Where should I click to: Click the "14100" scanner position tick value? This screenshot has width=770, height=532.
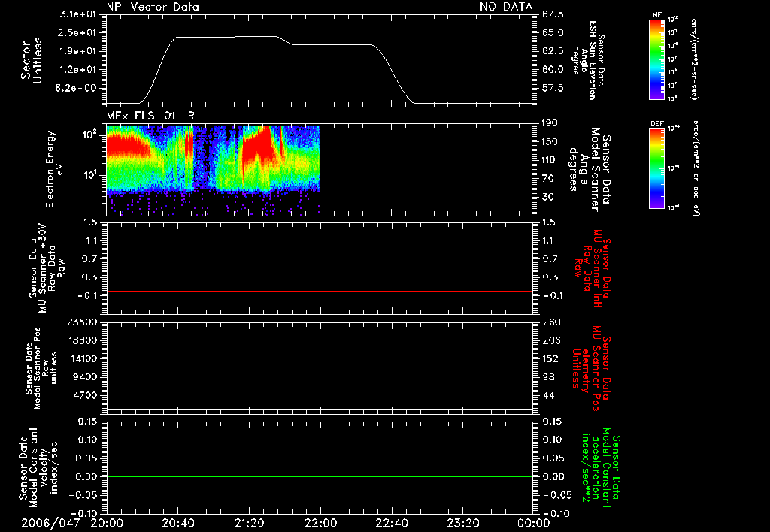(x=83, y=358)
